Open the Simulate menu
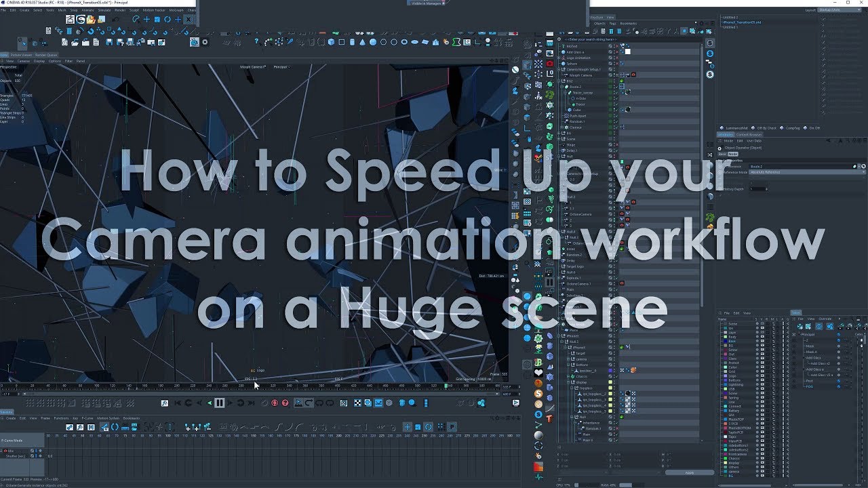868x488 pixels. (104, 10)
